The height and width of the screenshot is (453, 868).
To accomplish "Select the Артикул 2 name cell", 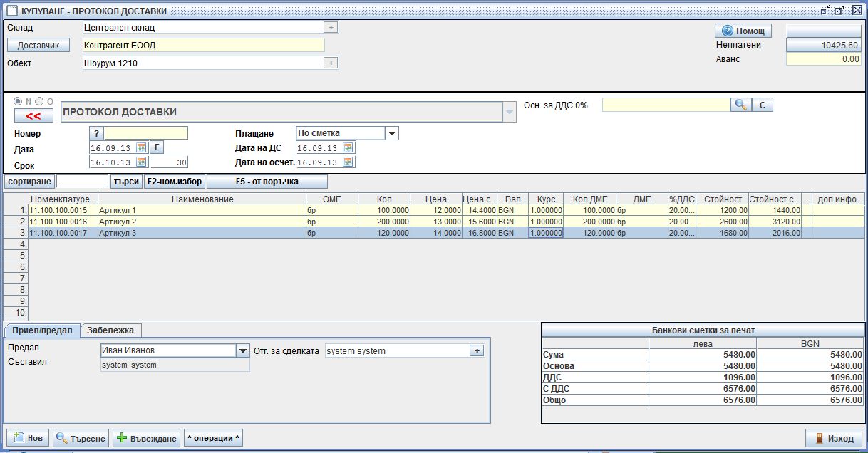I will click(x=202, y=222).
